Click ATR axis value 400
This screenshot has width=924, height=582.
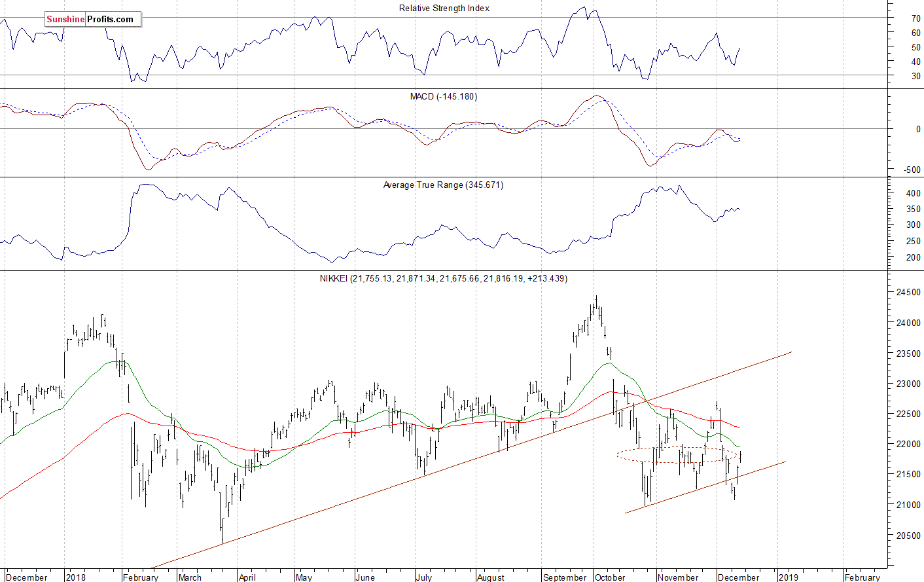(x=913, y=194)
